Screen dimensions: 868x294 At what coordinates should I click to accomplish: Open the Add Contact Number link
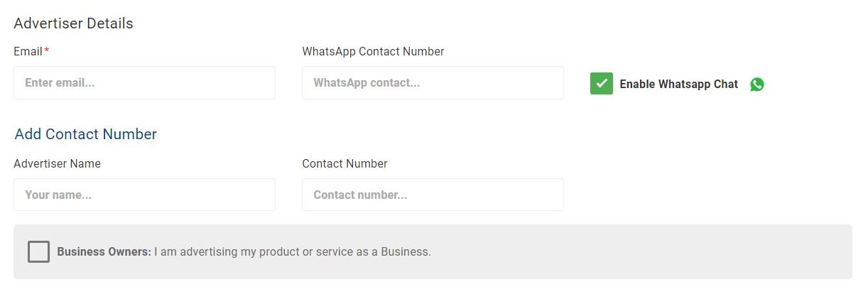(85, 134)
